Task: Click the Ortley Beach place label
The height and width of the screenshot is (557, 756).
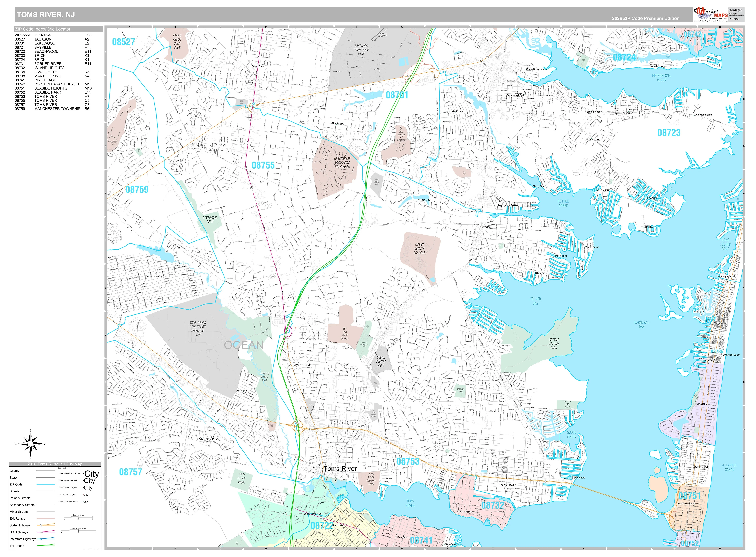Action: tap(702, 467)
